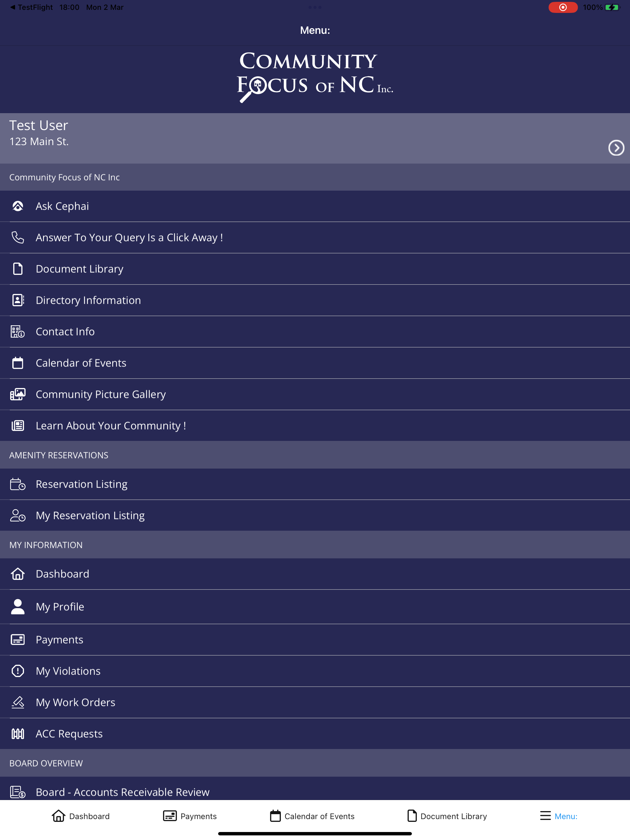Open Community Picture Gallery
This screenshot has height=840, width=630.
point(315,394)
